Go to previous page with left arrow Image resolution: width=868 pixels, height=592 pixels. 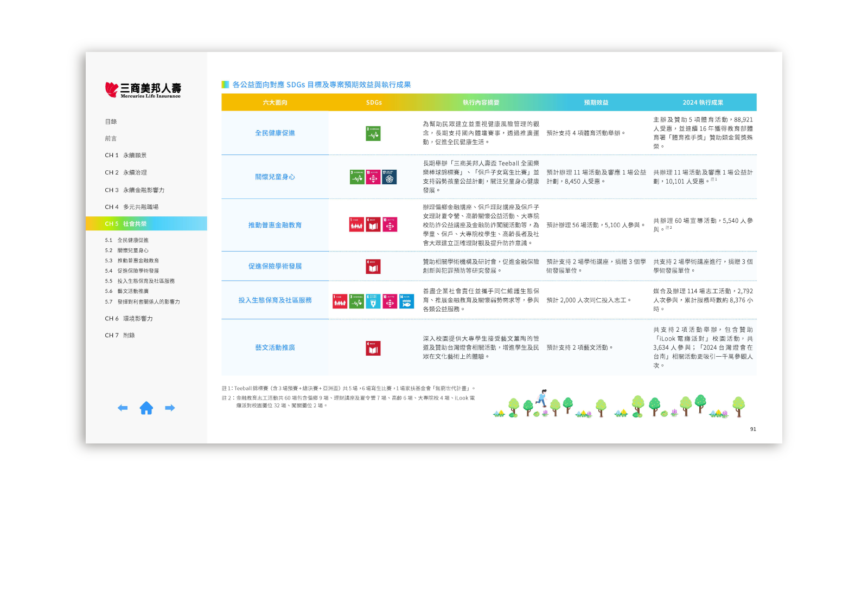coord(123,408)
